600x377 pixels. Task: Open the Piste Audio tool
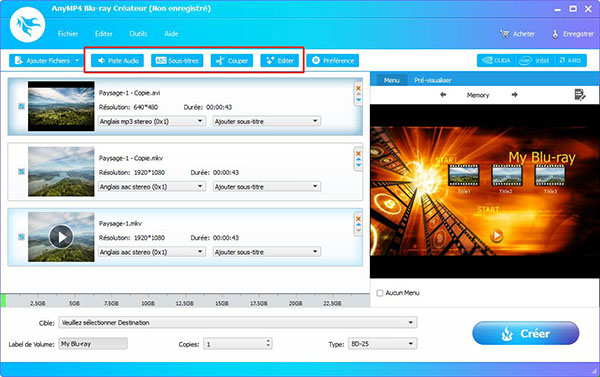click(x=117, y=60)
